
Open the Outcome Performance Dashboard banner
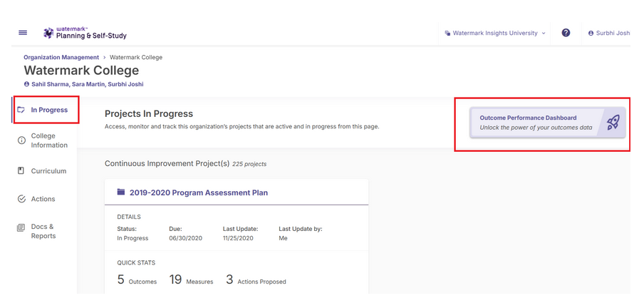[548, 123]
